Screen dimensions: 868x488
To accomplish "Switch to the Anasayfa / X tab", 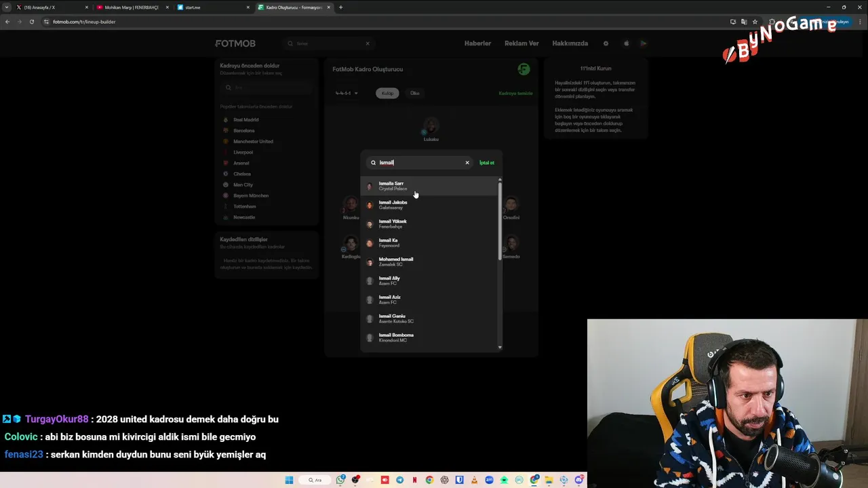I will pyautogui.click(x=52, y=7).
